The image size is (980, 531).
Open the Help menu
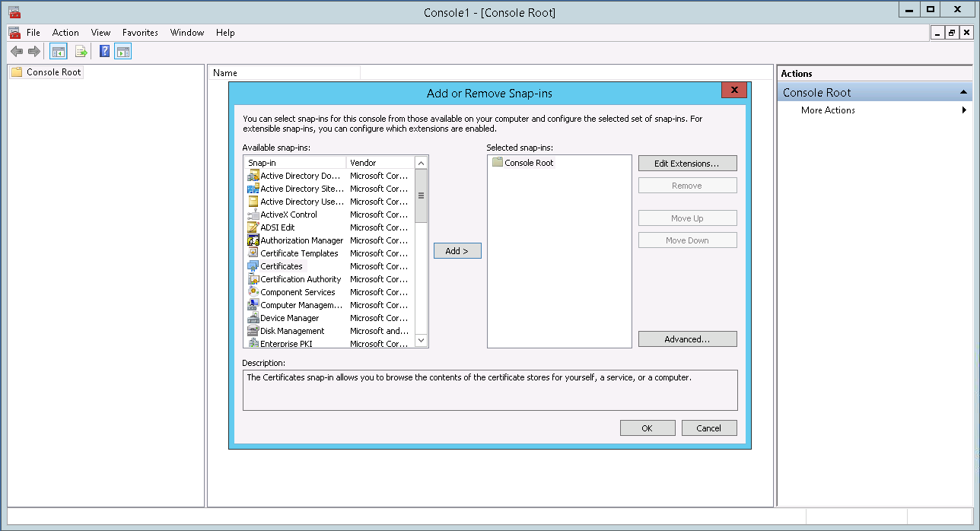coord(225,33)
